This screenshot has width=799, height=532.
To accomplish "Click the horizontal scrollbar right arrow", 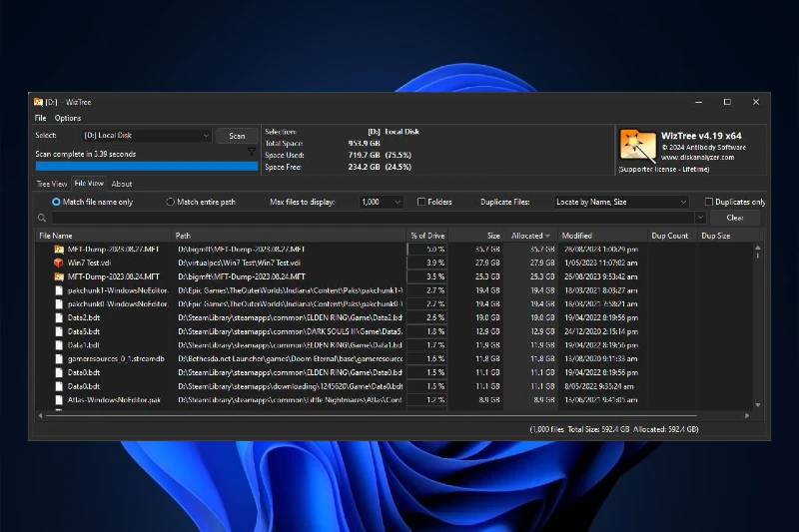I will click(x=747, y=416).
